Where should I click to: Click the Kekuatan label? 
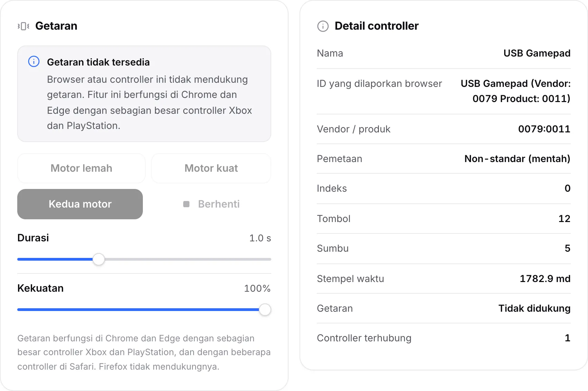40,288
